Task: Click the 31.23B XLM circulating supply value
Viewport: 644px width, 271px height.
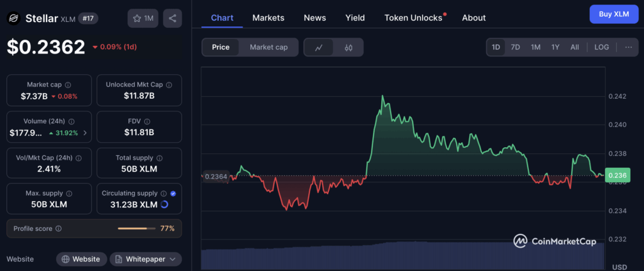Action: tap(134, 204)
